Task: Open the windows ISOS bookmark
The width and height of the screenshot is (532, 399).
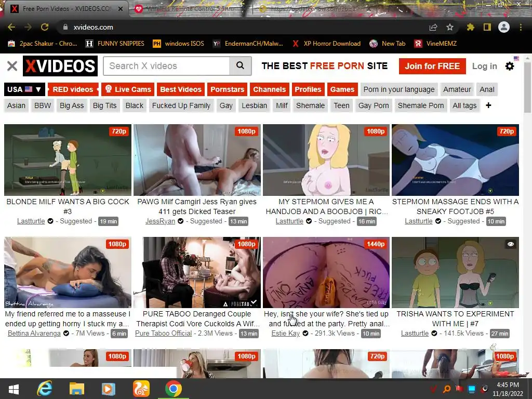Action: point(179,44)
